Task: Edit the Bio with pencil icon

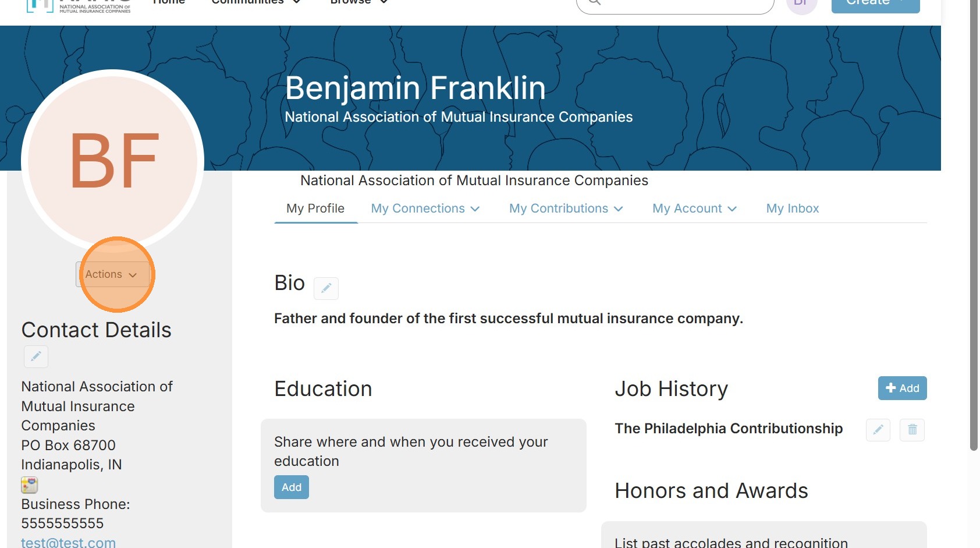Action: [326, 288]
